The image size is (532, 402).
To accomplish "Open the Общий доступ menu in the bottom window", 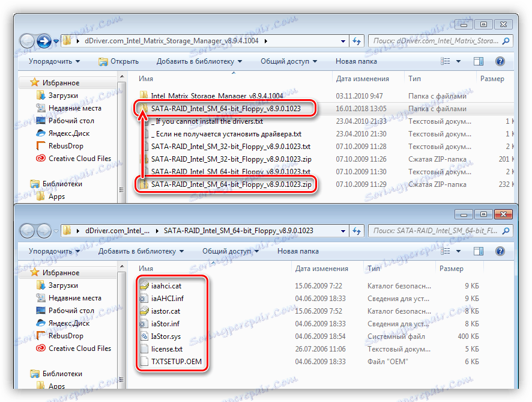I will [231, 251].
